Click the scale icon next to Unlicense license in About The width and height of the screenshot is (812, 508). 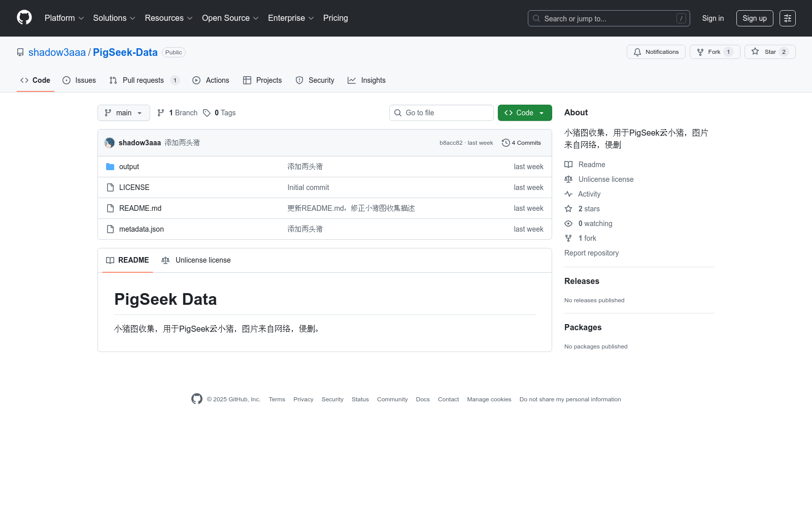tap(568, 179)
